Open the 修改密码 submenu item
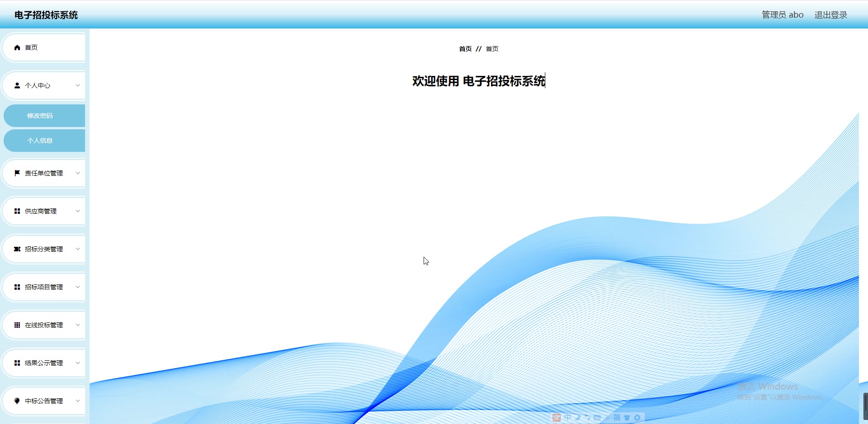868x424 pixels. click(44, 116)
